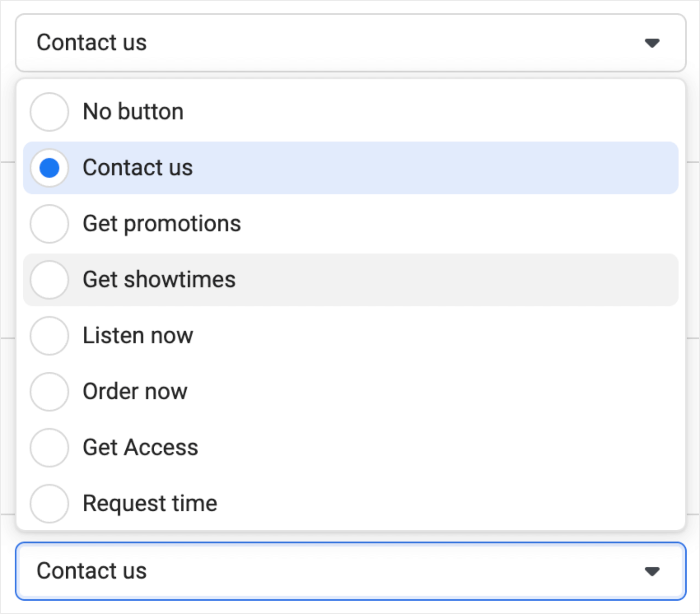Open the top Contact us dropdown
The height and width of the screenshot is (614, 700).
[350, 43]
